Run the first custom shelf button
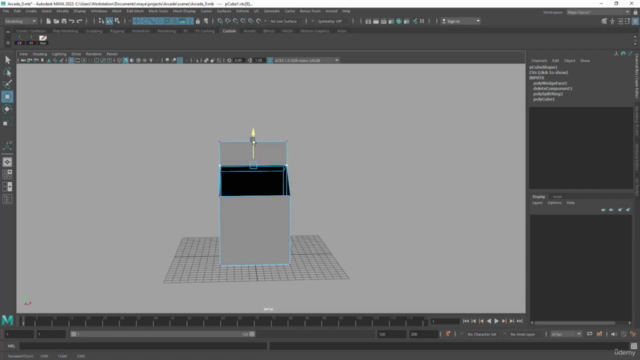Viewport: 640px width, 360px height. [20, 40]
